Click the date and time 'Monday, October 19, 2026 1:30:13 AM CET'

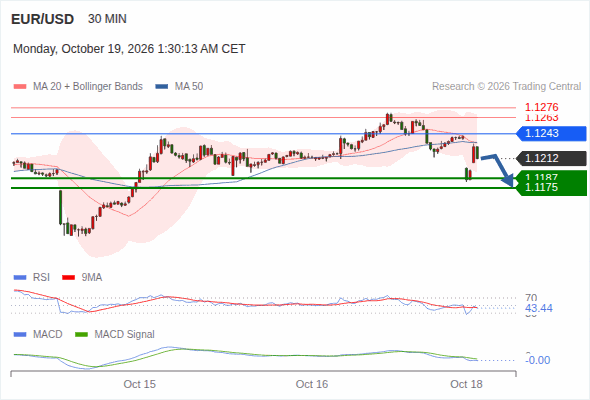[129, 49]
